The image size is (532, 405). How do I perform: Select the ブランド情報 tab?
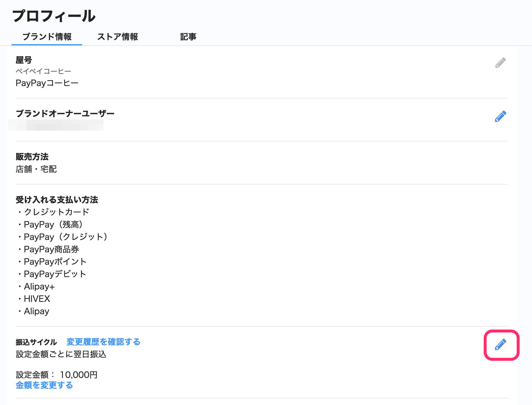coord(47,37)
